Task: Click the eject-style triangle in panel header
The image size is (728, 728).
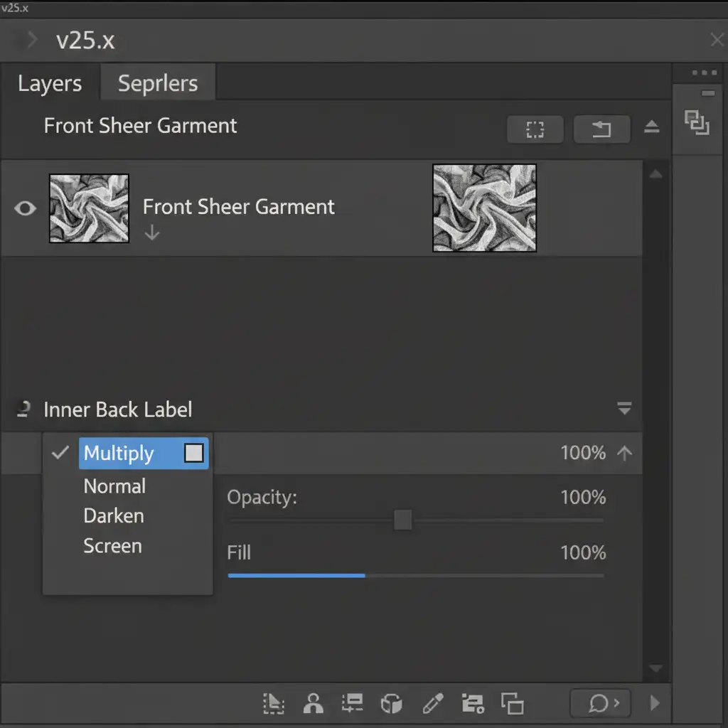Action: [x=651, y=128]
